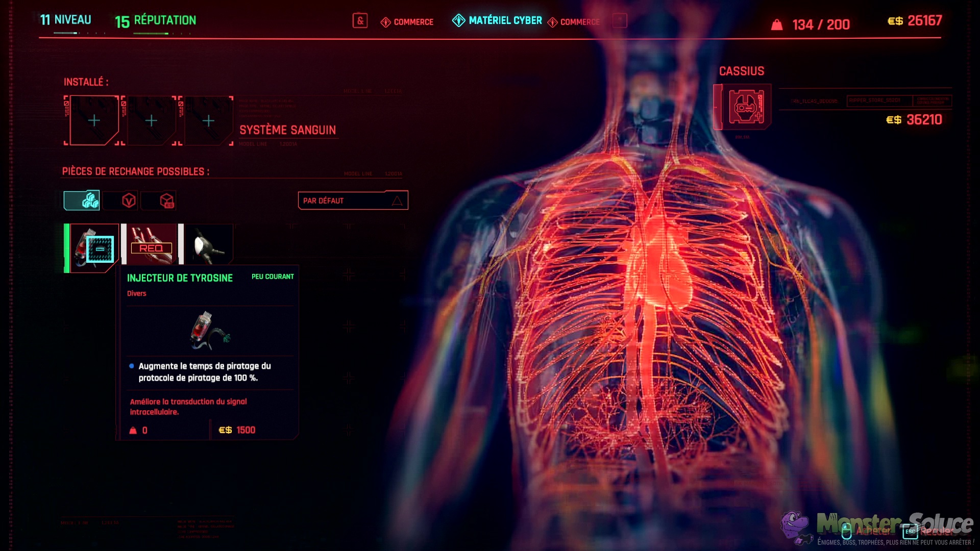Filter by vendor items cube E$ icon

pos(159,201)
